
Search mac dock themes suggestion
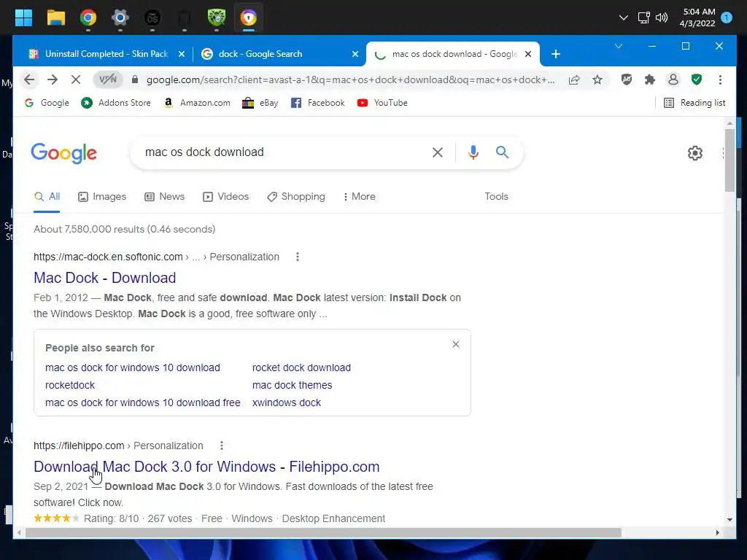[x=292, y=385]
